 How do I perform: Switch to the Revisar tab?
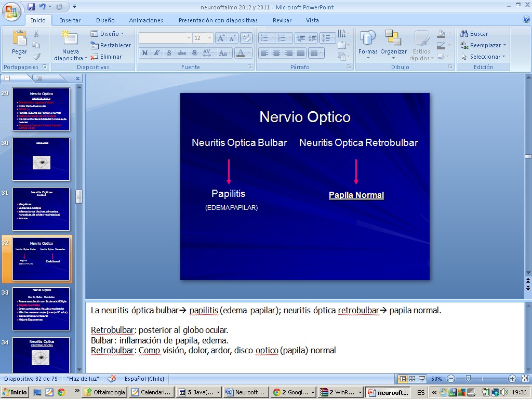(282, 20)
